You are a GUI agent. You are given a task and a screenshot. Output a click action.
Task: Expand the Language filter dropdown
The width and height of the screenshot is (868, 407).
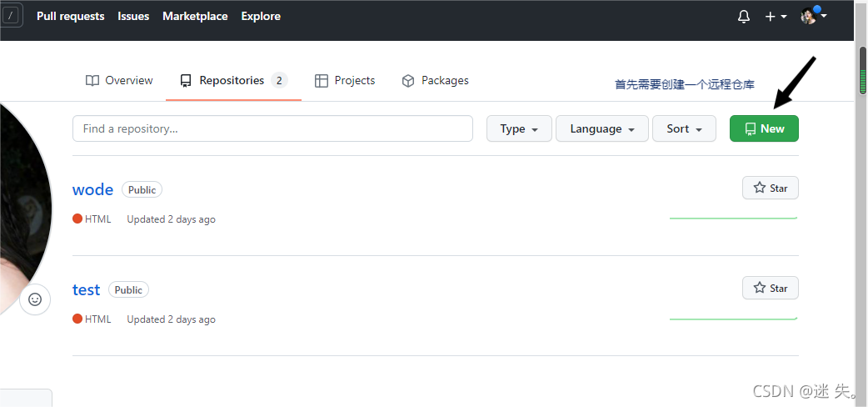tap(602, 128)
